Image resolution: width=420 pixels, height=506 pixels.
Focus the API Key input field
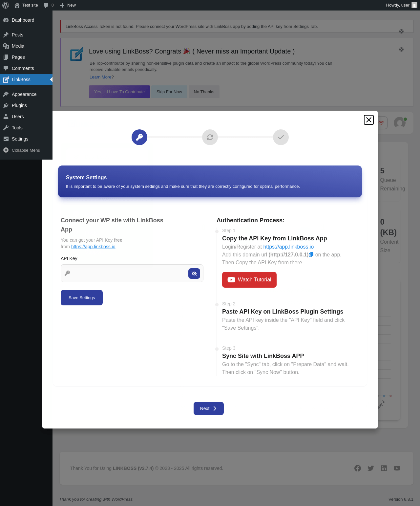tap(132, 273)
